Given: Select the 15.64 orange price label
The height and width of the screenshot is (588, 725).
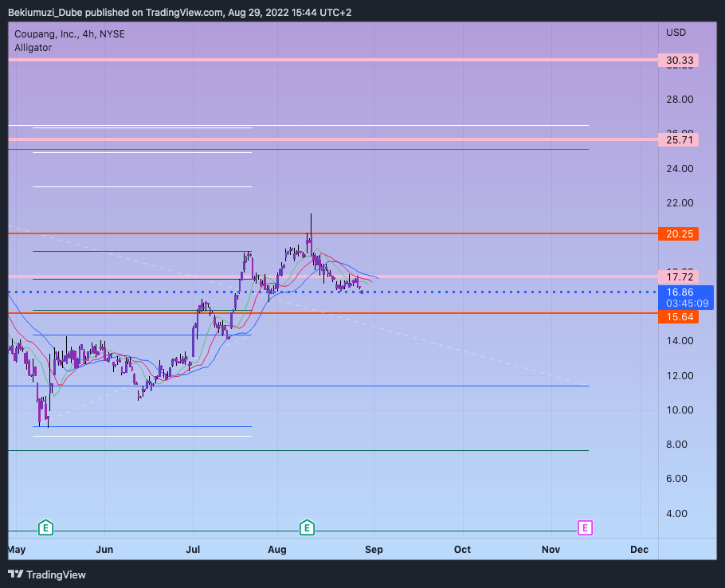Looking at the screenshot, I should (x=678, y=316).
